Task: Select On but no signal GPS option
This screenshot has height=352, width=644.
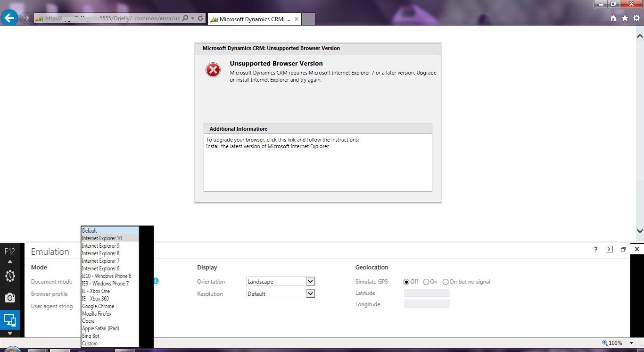Action: click(446, 282)
